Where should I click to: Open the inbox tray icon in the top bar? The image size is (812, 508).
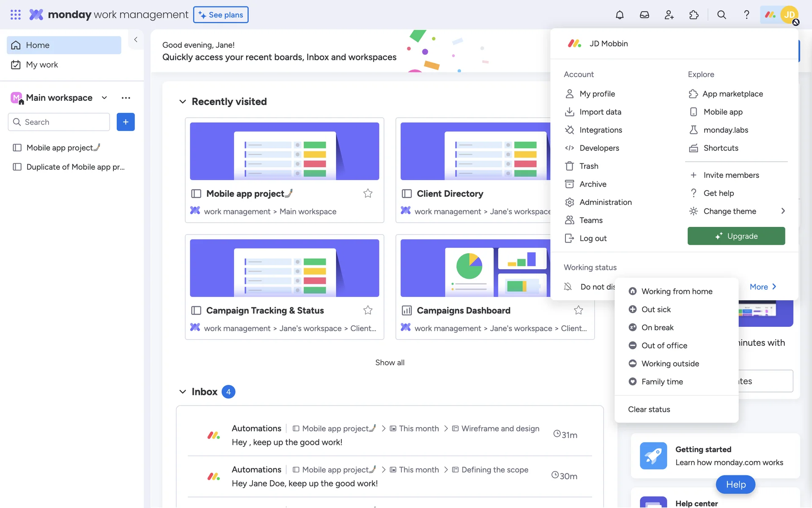pos(644,15)
